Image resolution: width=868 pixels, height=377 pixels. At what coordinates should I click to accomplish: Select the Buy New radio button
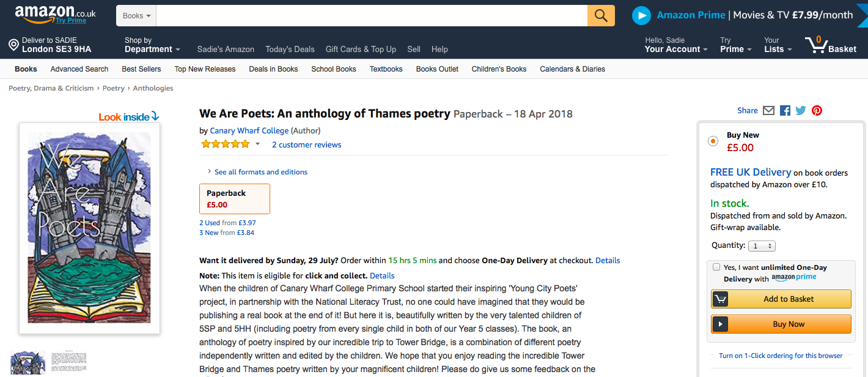click(x=713, y=141)
